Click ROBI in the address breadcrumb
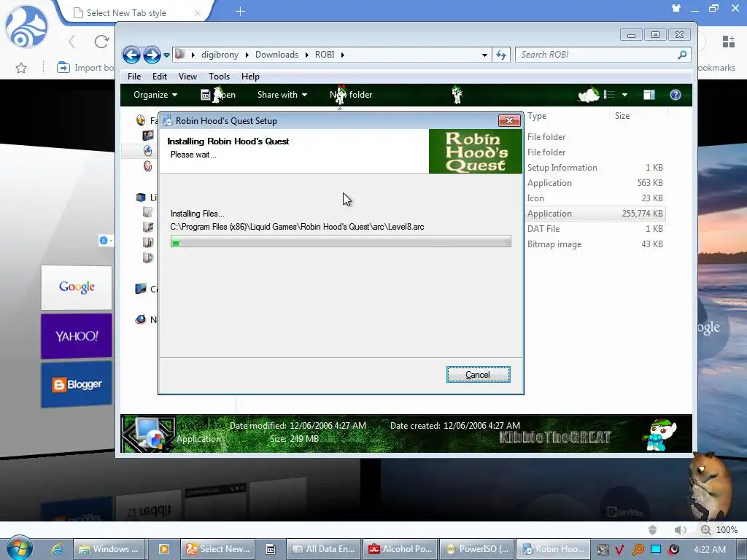Screen dimensions: 747x560 click(325, 55)
